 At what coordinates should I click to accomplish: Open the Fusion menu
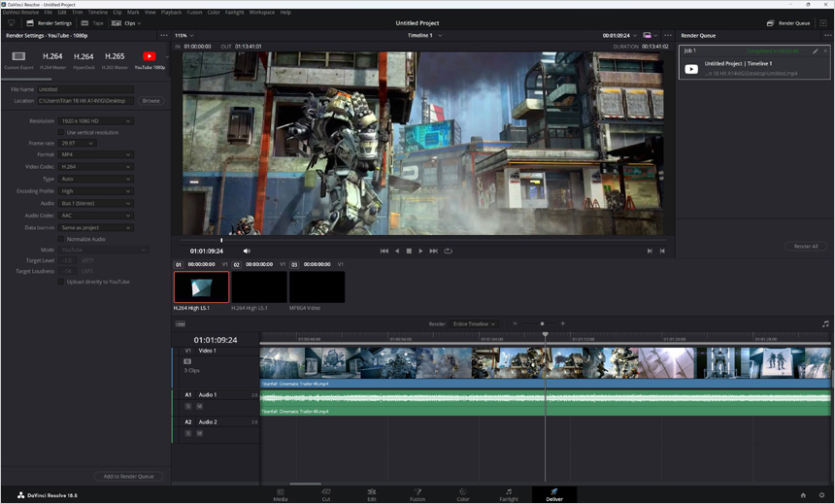[194, 13]
